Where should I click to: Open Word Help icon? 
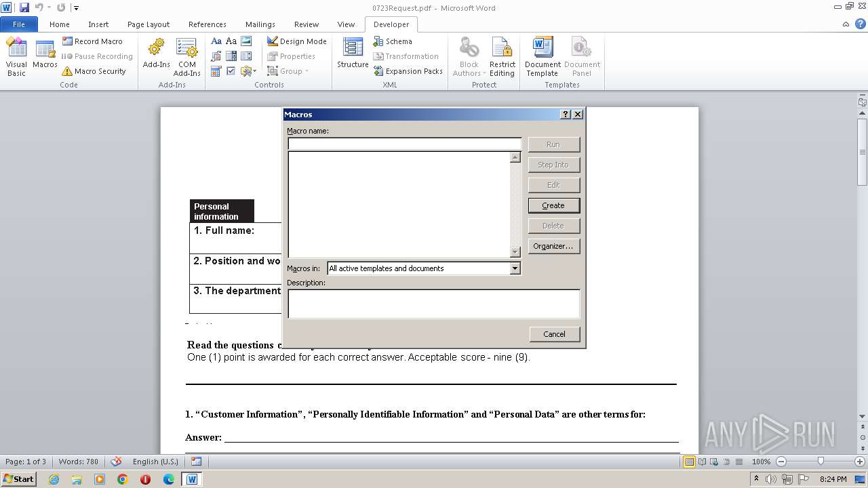(861, 24)
